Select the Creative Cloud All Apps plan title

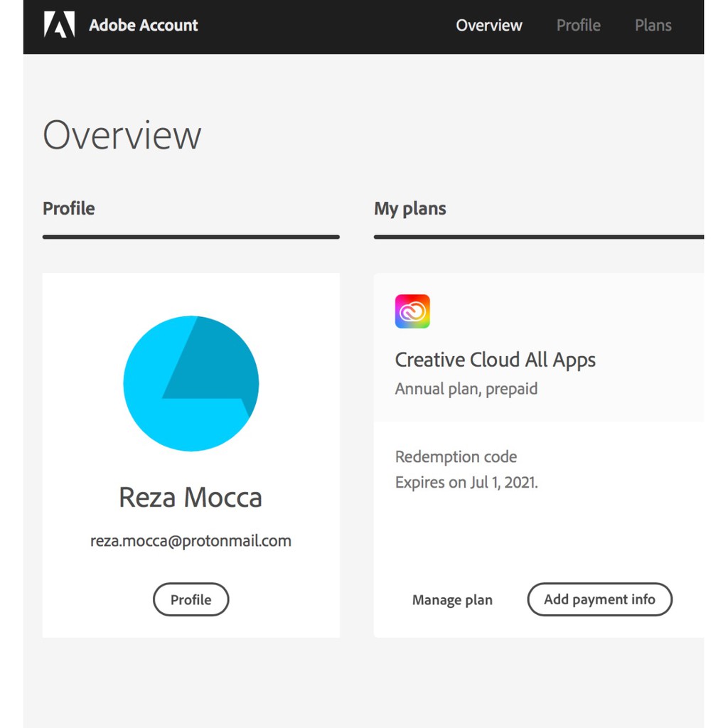click(495, 360)
